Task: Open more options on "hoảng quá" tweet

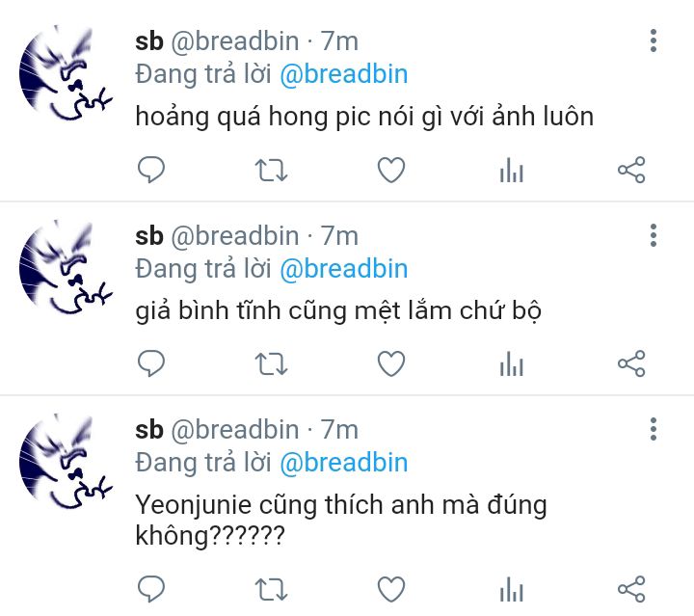Action: point(654,41)
